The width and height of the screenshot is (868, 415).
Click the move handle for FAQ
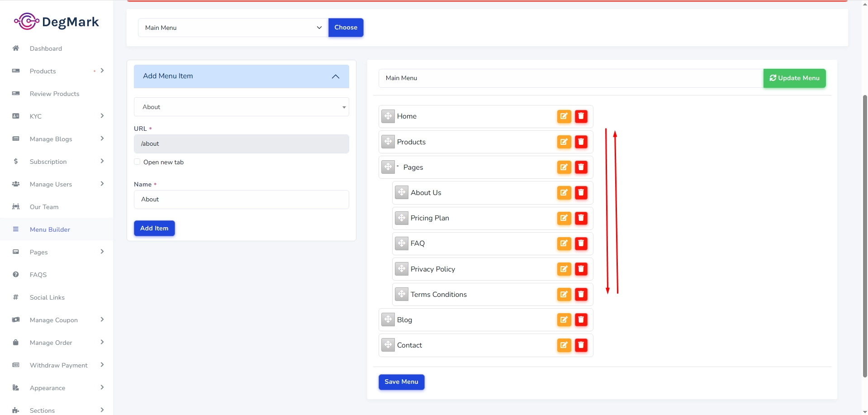pos(402,243)
